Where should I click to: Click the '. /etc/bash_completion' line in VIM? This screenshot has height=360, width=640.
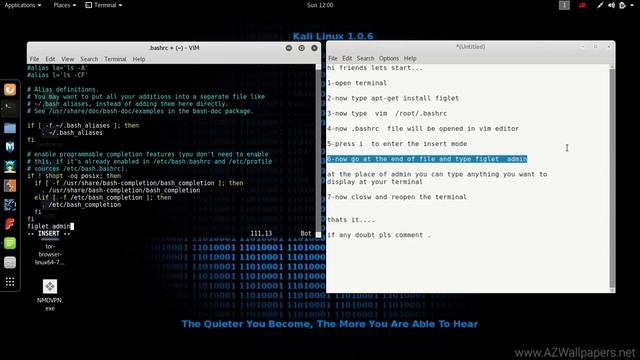tap(81, 204)
